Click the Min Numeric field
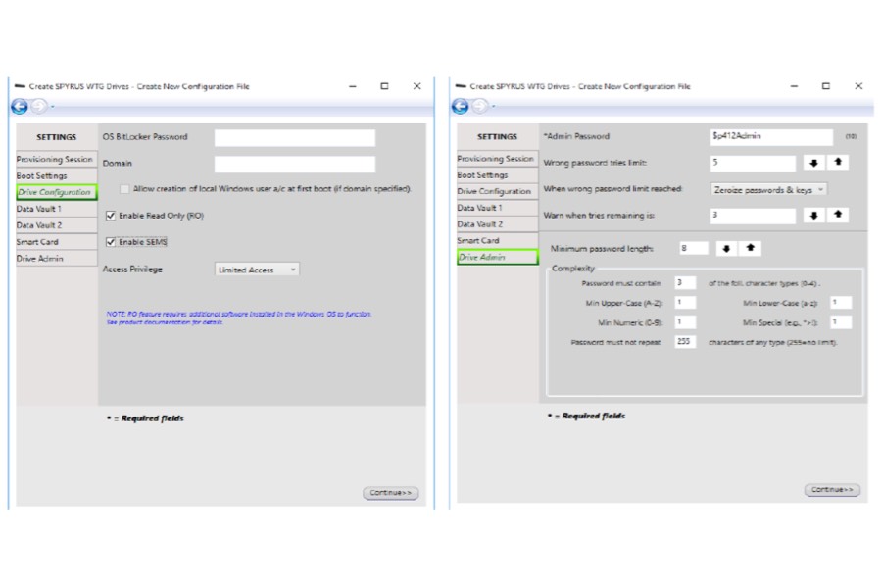882x588 pixels. pyautogui.click(x=685, y=322)
